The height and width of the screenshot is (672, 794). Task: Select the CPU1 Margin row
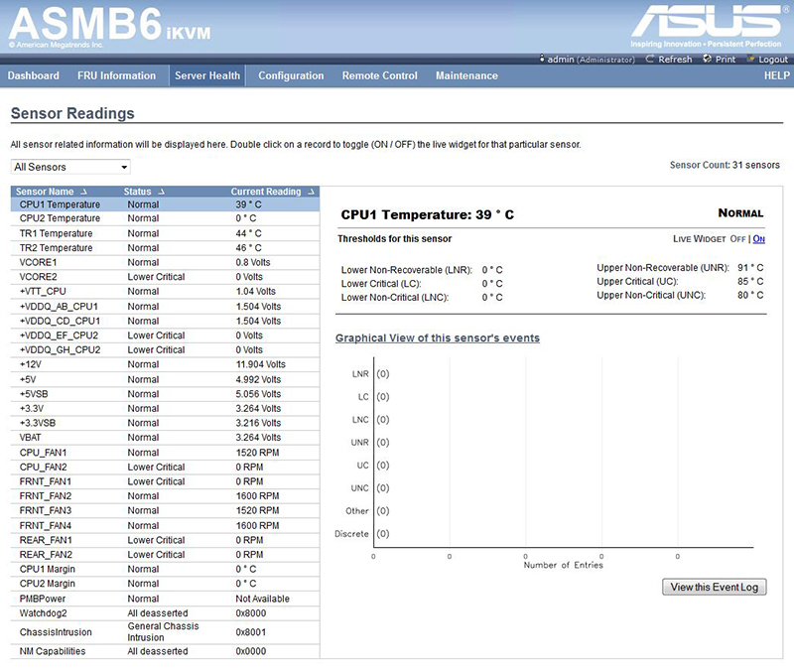coord(165,569)
